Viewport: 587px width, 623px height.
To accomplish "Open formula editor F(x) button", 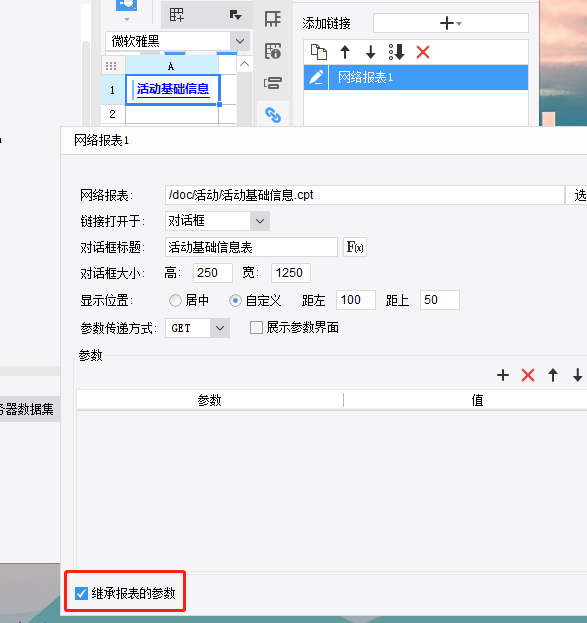I will (355, 247).
